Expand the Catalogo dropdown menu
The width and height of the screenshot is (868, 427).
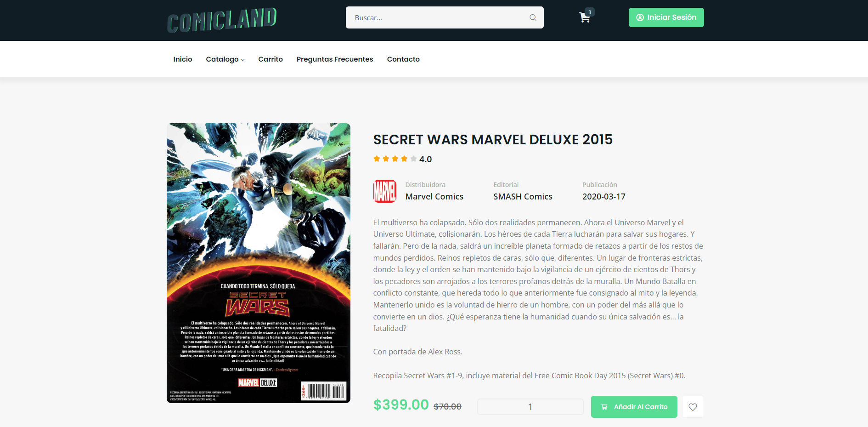click(225, 59)
